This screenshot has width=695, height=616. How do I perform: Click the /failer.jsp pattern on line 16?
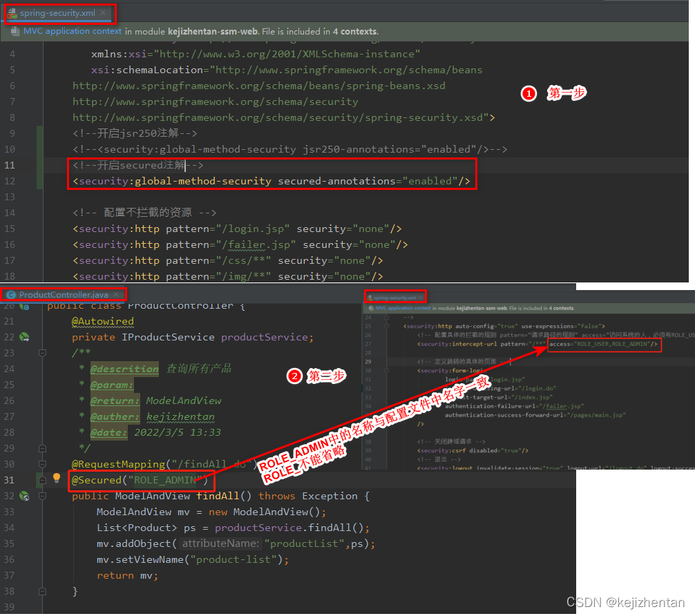point(256,245)
